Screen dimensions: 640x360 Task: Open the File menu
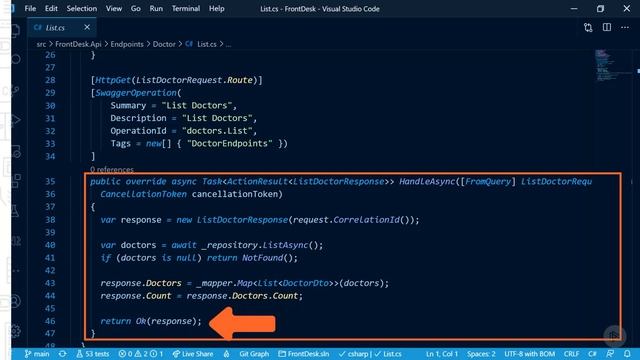(30, 9)
